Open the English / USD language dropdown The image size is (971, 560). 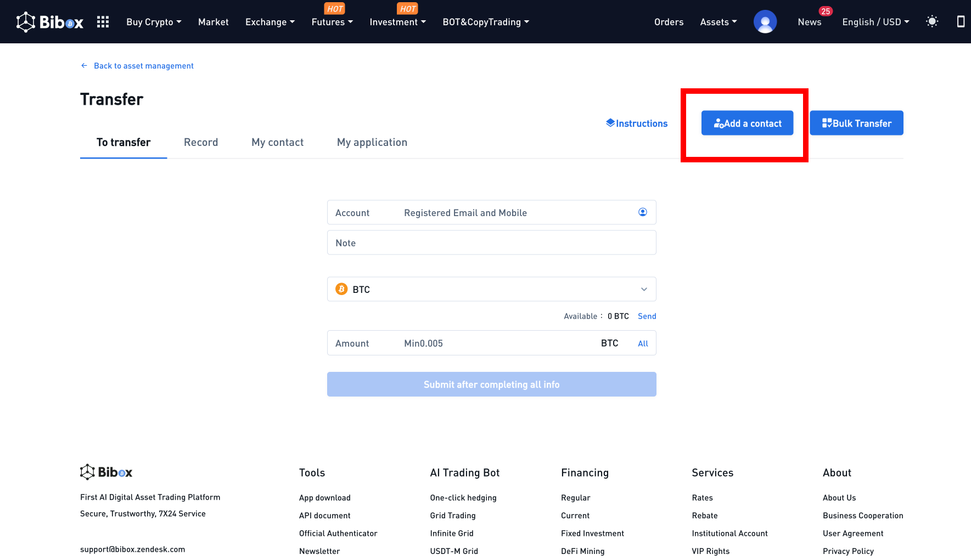[x=875, y=22]
